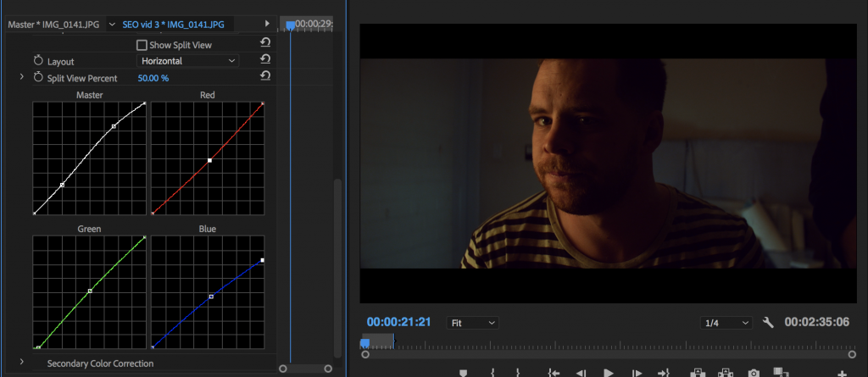Click the Mark In button
This screenshot has height=377, width=868.
click(x=492, y=373)
